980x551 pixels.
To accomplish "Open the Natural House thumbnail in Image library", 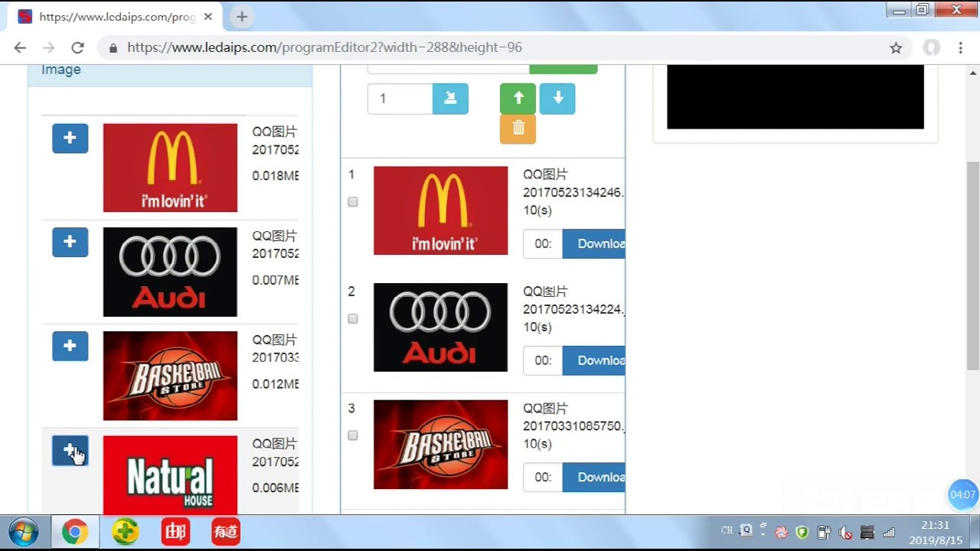I will coord(170,475).
